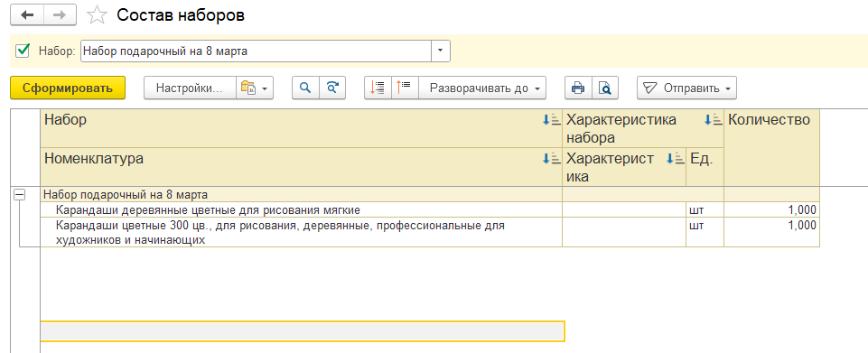Select row Карандаши цветные 300 цв.
This screenshot has height=353, width=868.
point(302,232)
